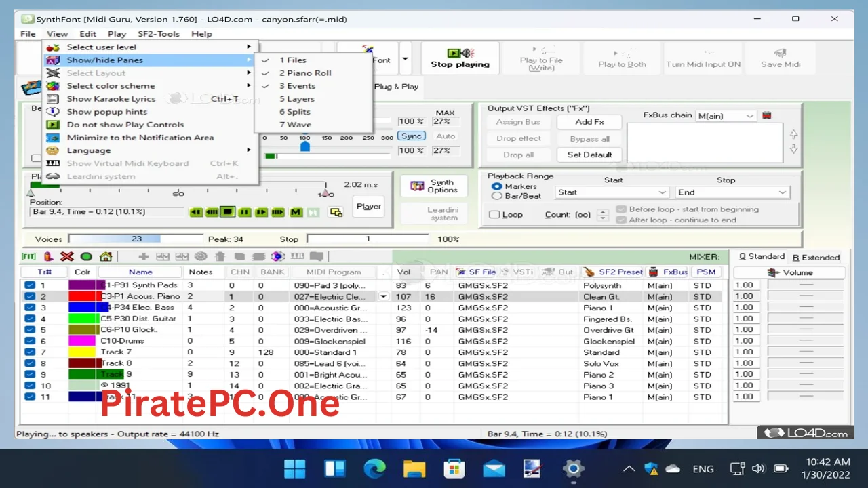Click the Loop Count stepper arrows
868x488 pixels.
[x=603, y=215]
